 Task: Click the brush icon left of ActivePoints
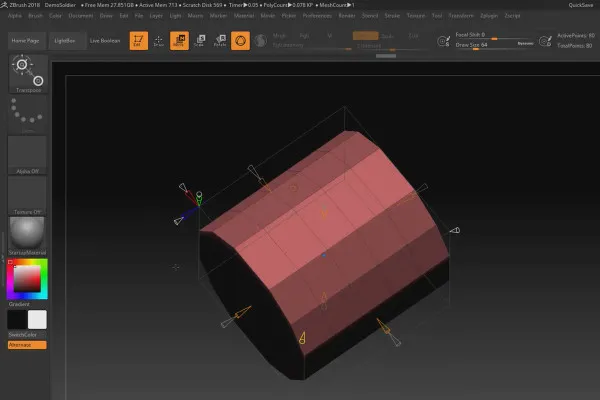coord(545,41)
